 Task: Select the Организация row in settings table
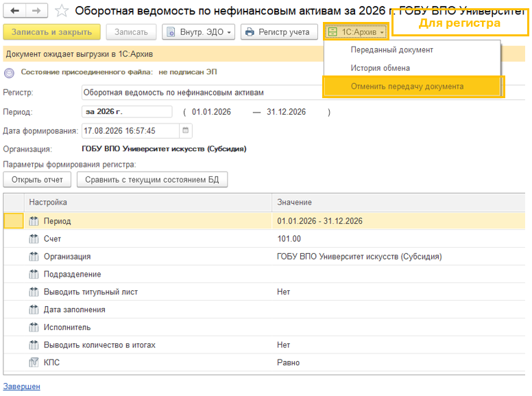264,257
